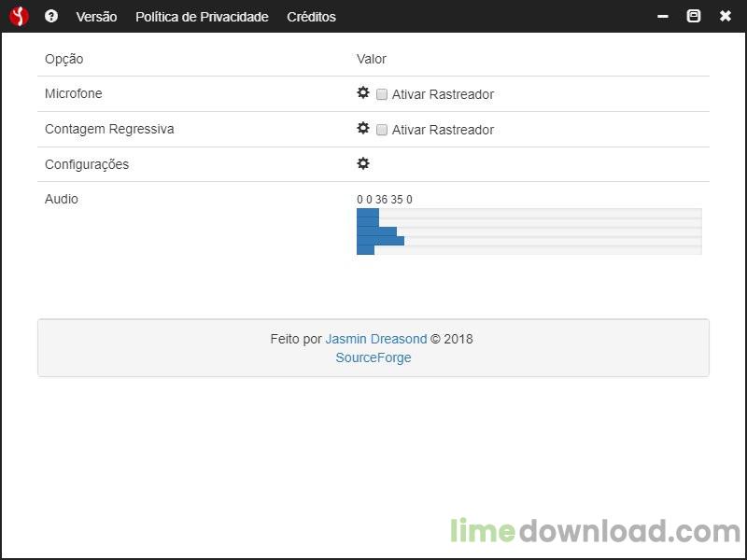
Task: Close the application window
Action: coord(726,16)
